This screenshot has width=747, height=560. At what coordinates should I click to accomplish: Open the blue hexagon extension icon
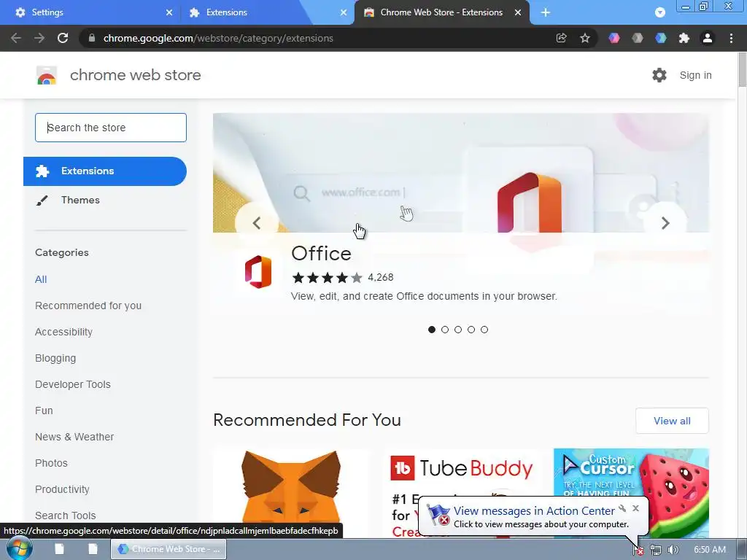click(661, 38)
